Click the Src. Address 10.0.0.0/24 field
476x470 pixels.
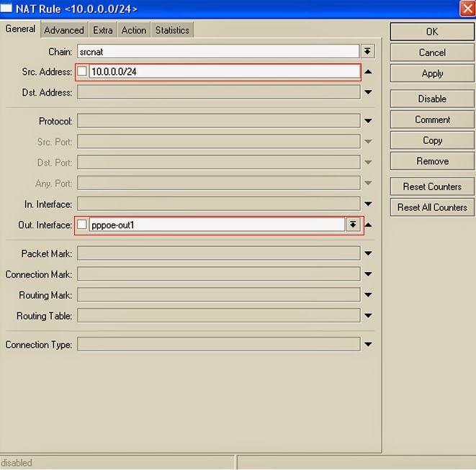point(225,72)
